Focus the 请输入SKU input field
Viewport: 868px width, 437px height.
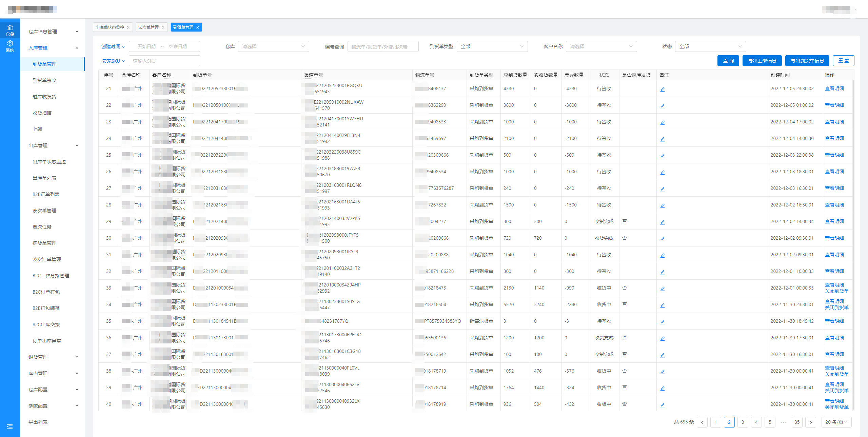click(164, 61)
